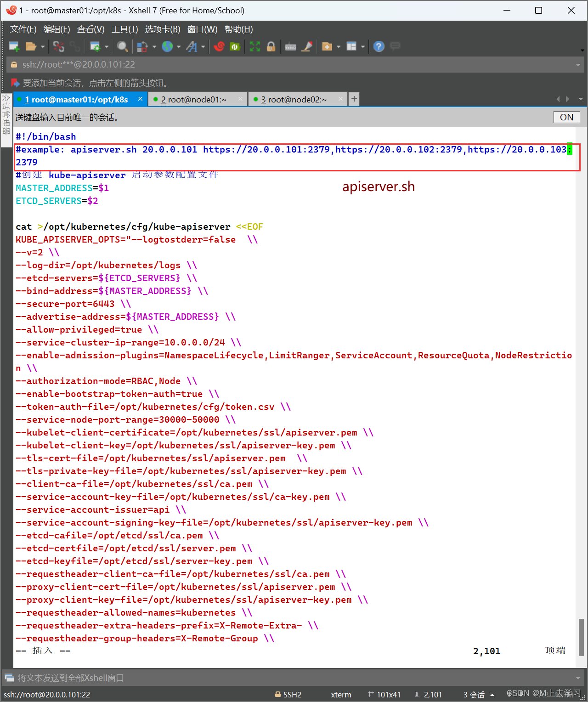Expand the layout icon dropdown arrow
This screenshot has height=702, width=588.
pyautogui.click(x=363, y=46)
